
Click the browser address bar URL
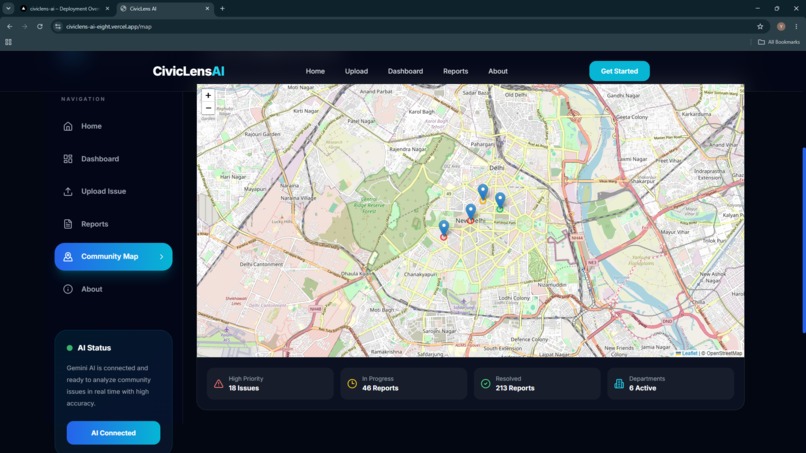pyautogui.click(x=108, y=27)
